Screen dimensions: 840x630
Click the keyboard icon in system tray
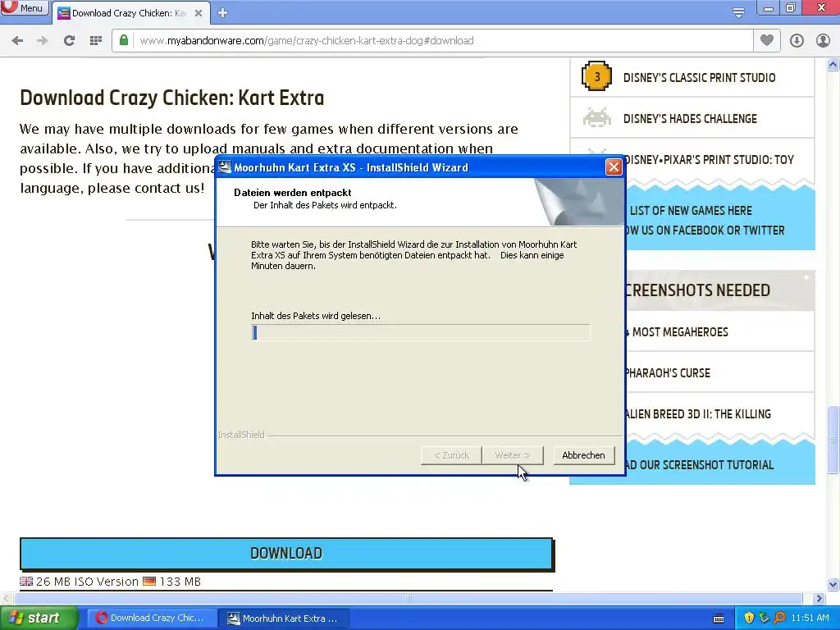pos(719,619)
